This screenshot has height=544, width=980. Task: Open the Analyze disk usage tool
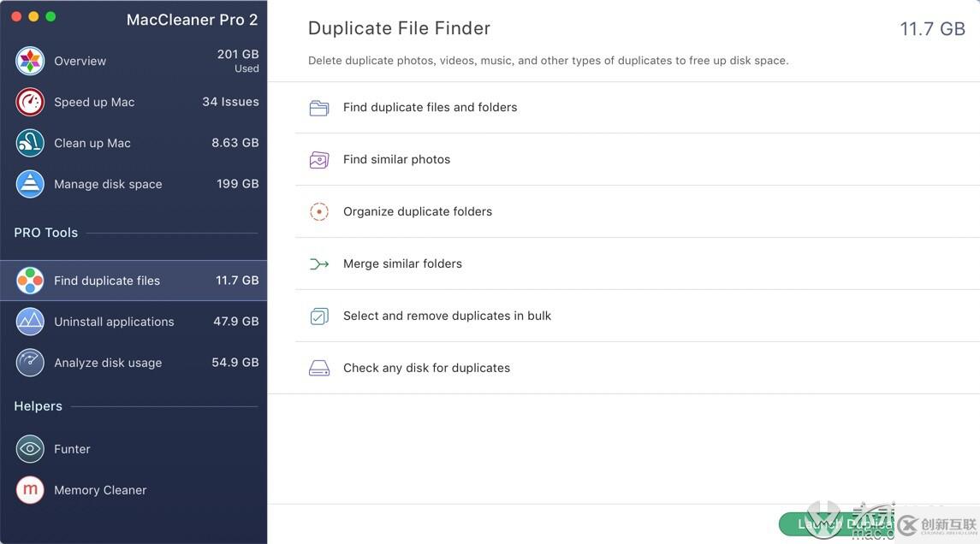[x=134, y=363]
